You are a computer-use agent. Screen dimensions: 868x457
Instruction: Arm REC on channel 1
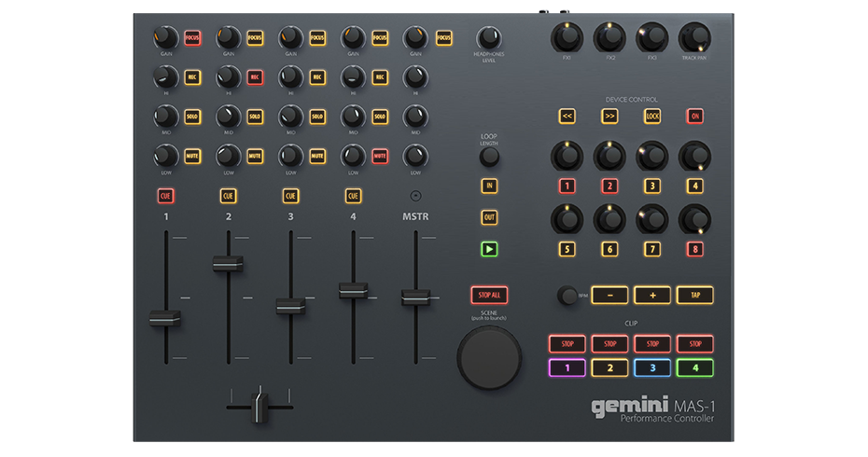(192, 77)
